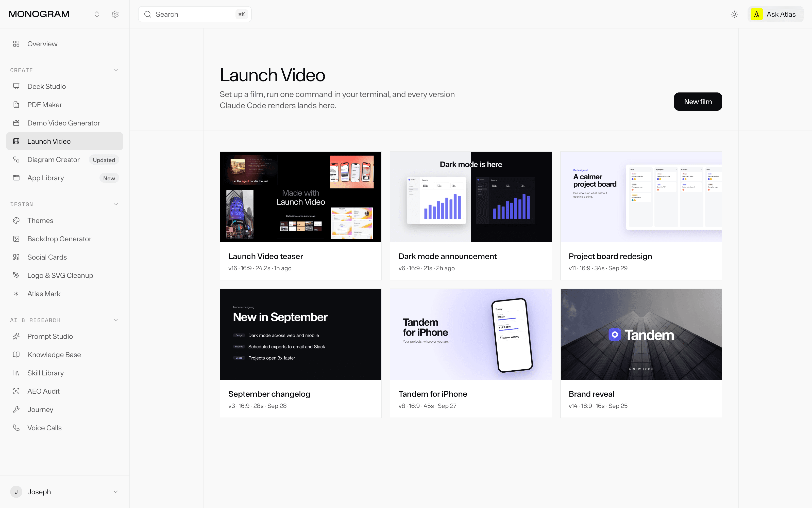Click the Journey wrench icon
This screenshot has width=812, height=508.
(x=16, y=409)
